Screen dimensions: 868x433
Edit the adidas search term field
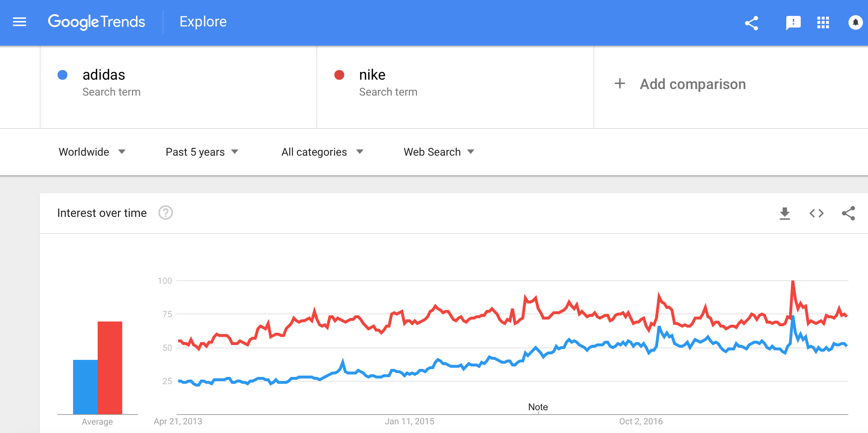pos(104,75)
